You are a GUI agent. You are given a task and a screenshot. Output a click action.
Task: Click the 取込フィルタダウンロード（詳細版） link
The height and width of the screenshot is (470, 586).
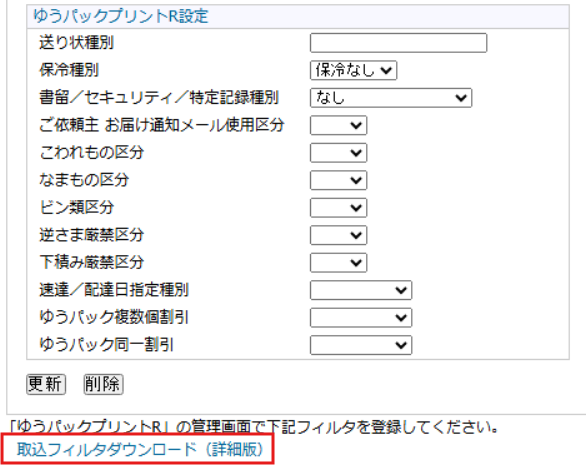(x=140, y=449)
